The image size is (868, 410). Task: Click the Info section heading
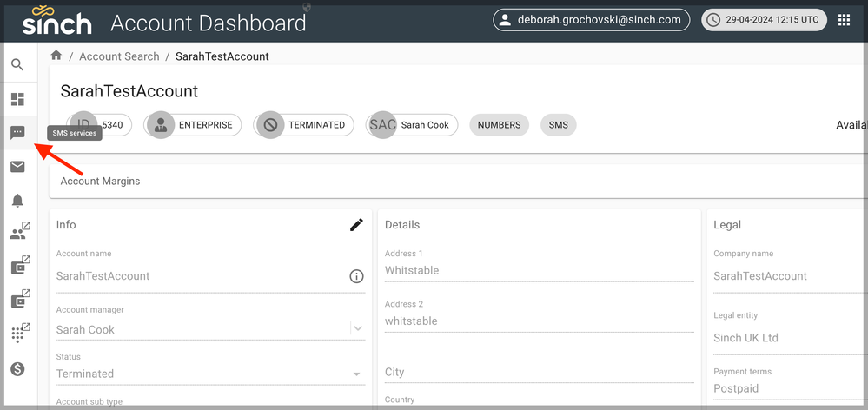tap(66, 225)
